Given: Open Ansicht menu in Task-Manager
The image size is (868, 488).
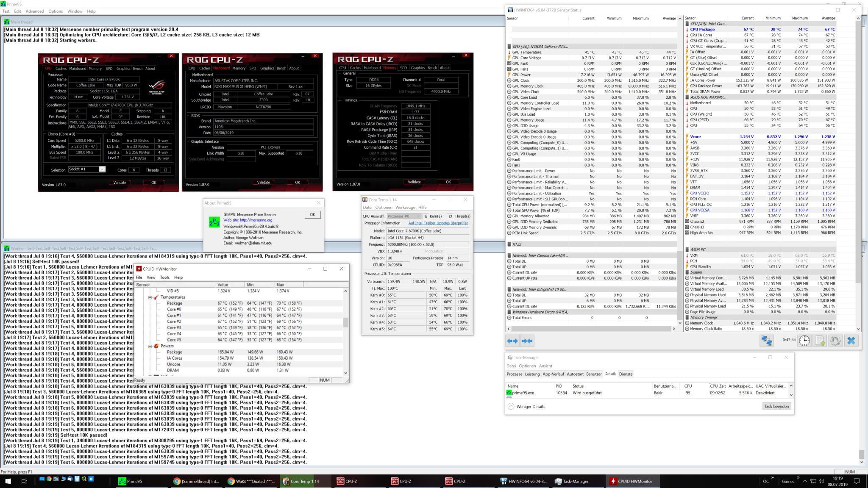Looking at the screenshot, I should (x=545, y=366).
